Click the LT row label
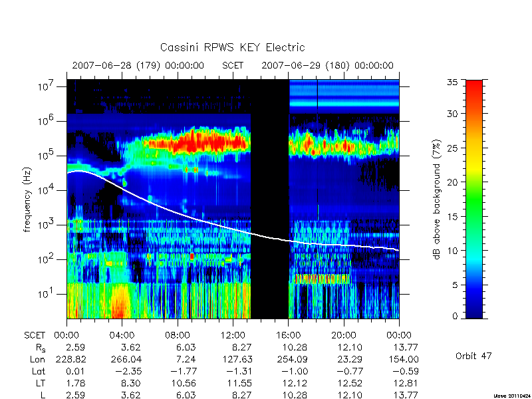 pos(41,384)
